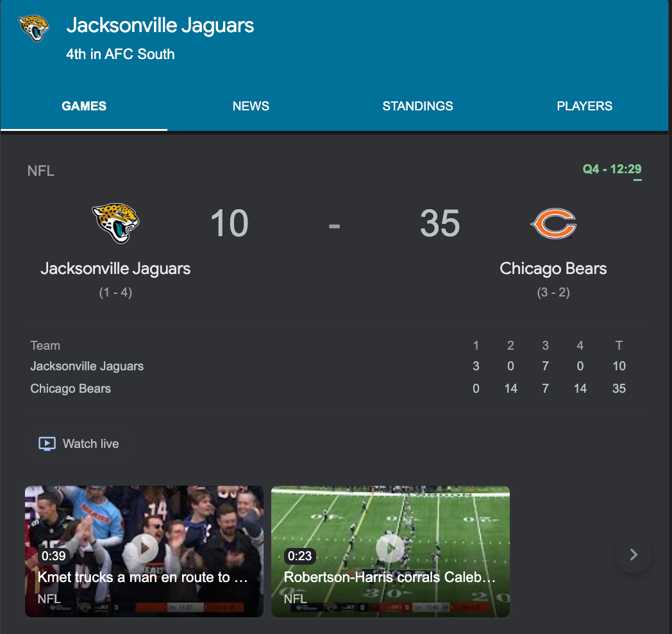Switch to the Players tab

(584, 107)
